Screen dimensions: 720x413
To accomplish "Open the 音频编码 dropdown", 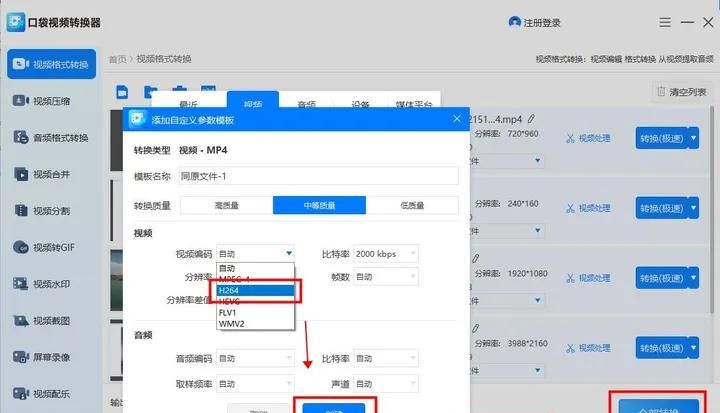I will (x=255, y=358).
